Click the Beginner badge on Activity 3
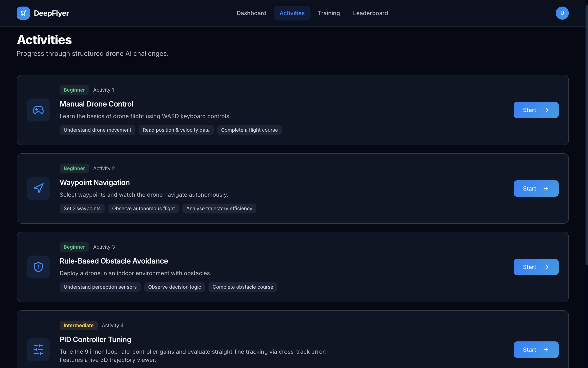Viewport: 588px width, 368px height. (x=74, y=247)
